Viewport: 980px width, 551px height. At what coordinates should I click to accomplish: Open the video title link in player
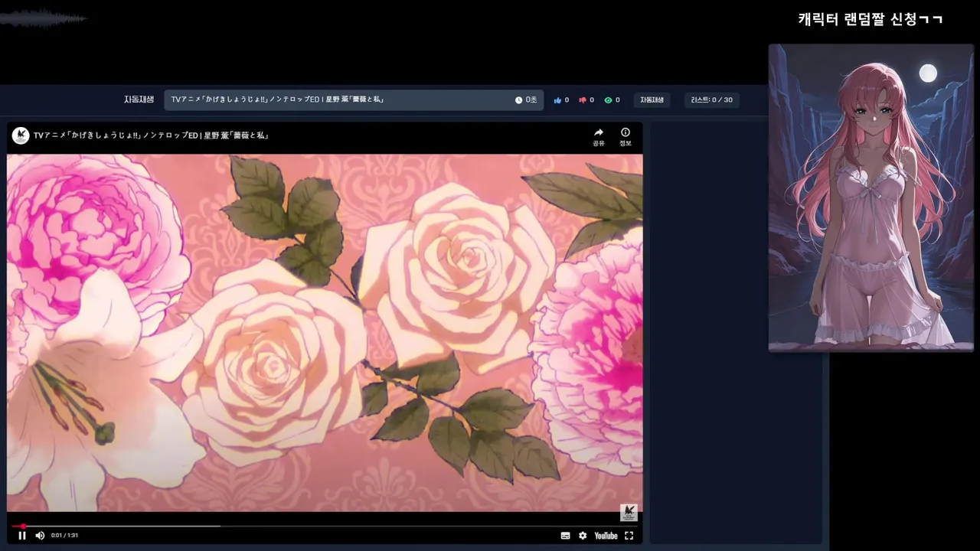tap(151, 135)
